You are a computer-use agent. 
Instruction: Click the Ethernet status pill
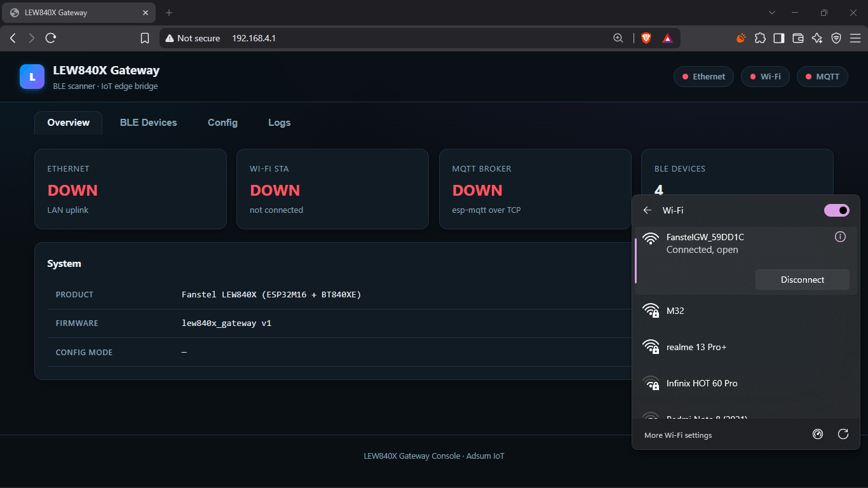(703, 77)
